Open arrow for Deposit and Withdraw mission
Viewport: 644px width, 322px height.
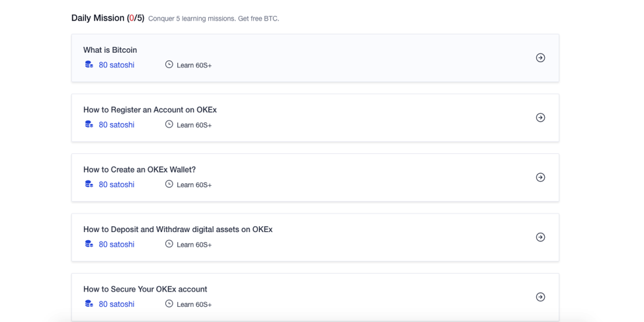tap(540, 237)
